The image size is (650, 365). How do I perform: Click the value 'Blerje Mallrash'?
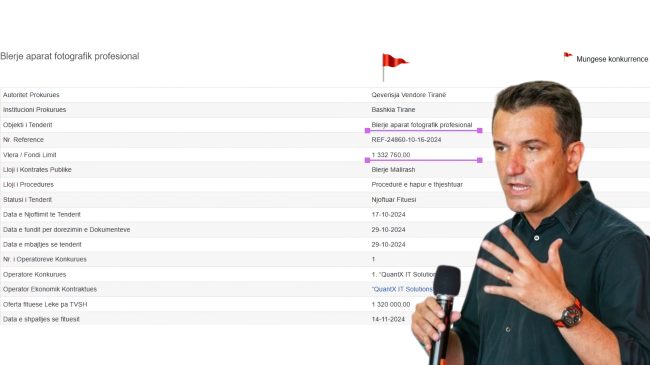[393, 170]
